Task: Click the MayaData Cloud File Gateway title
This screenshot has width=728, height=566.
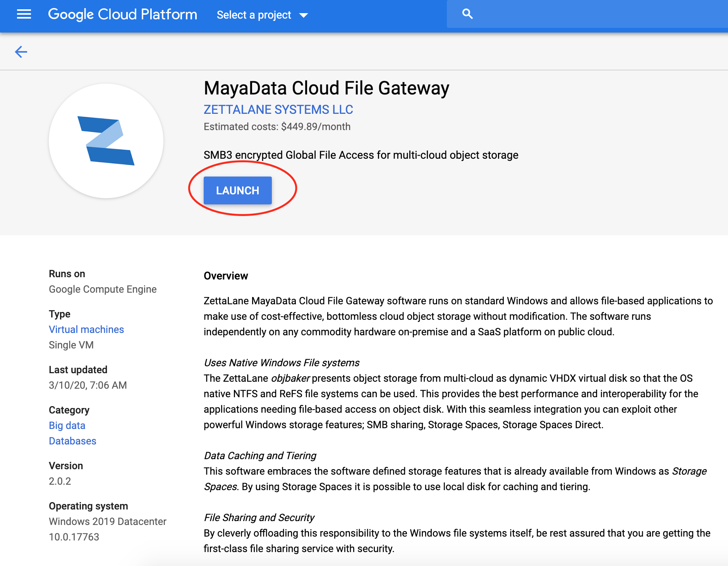Action: (326, 88)
